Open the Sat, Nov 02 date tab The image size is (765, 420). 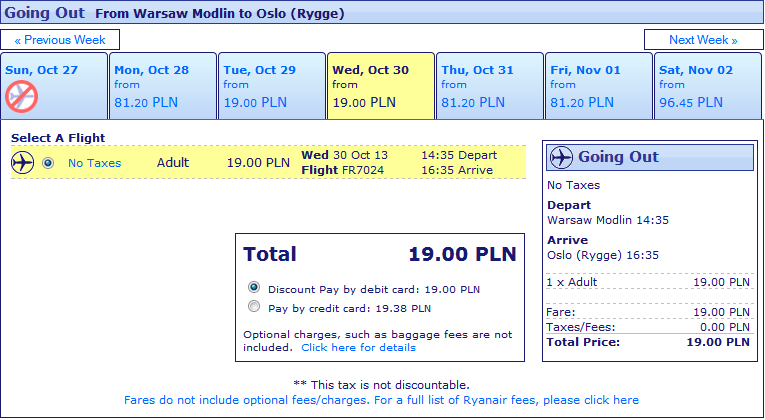708,86
